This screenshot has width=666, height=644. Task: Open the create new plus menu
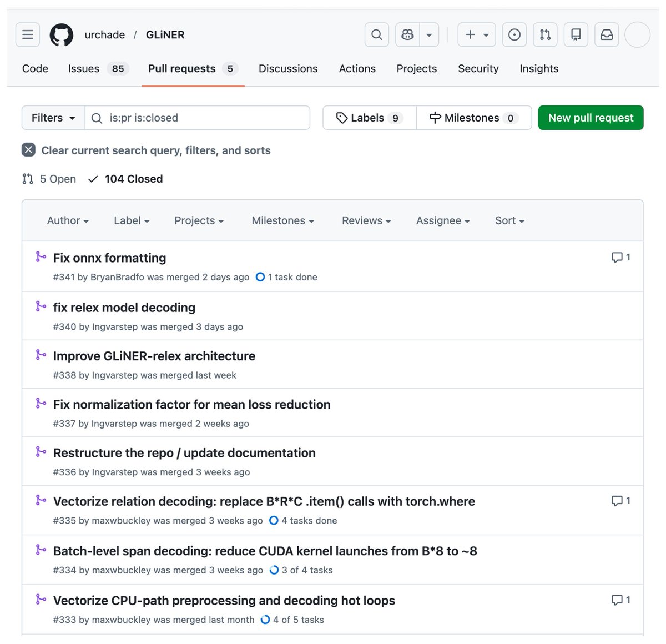[x=477, y=34]
